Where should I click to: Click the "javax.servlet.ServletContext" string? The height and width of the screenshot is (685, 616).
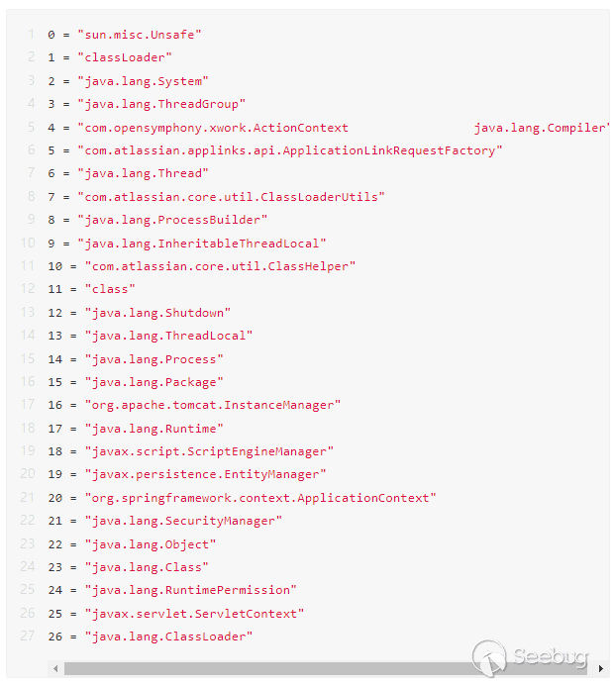194,614
